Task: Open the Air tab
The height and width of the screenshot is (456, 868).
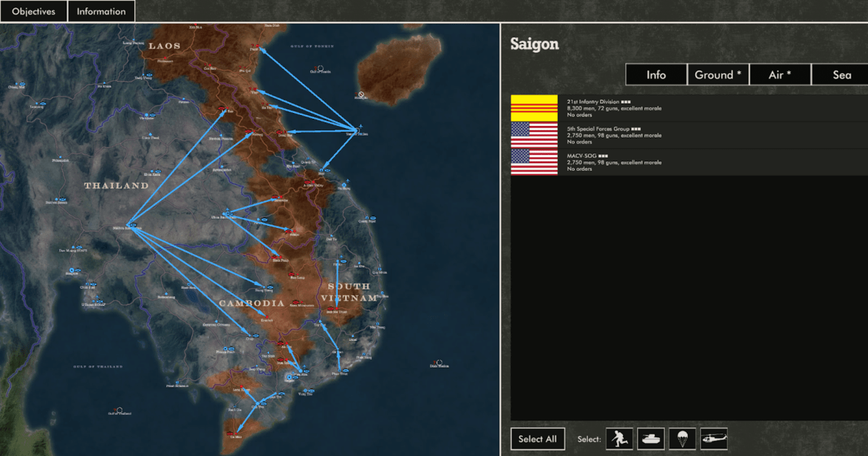Action: (779, 75)
